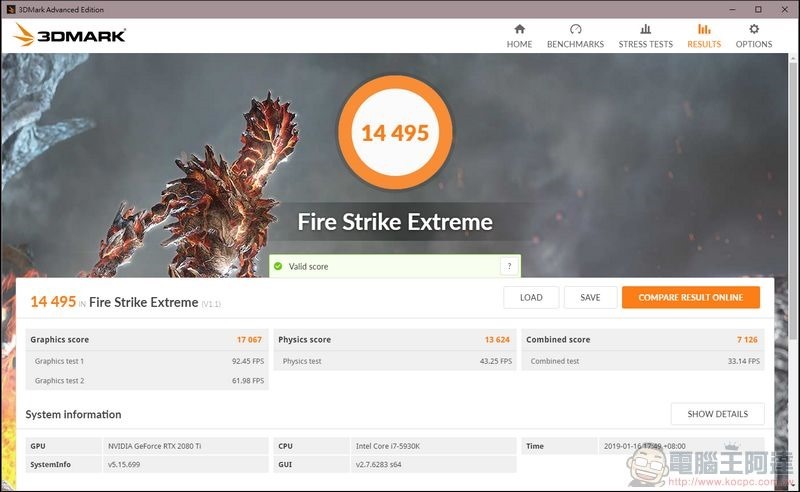Click Graphics test 1 row 92.45 FPS

(x=147, y=361)
